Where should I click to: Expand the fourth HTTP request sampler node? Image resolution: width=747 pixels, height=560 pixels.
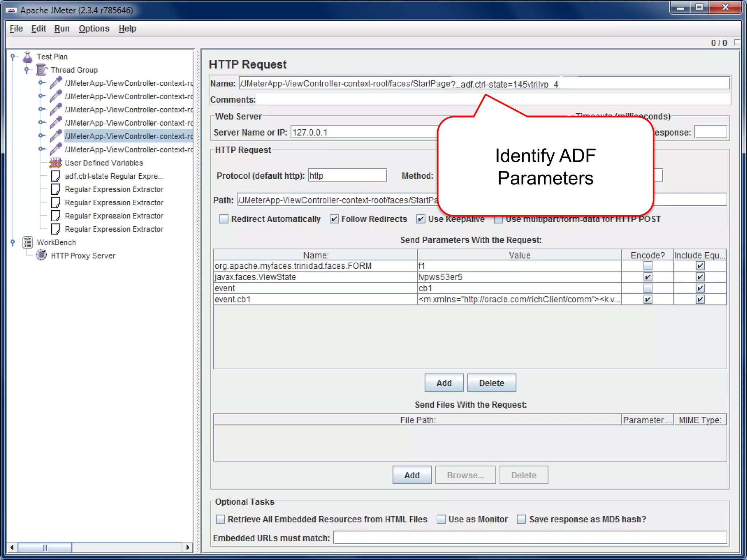pos(42,122)
